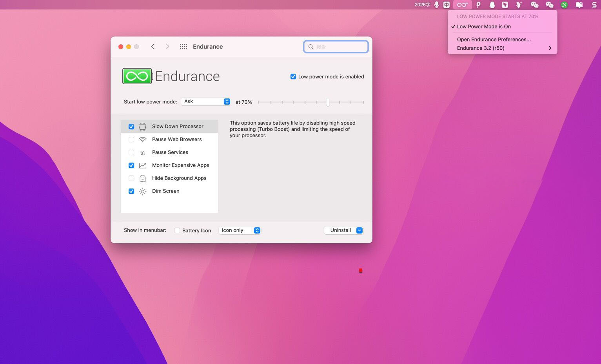Screen dimensions: 601x364
Task: Select the Pause Services row
Action: tap(169, 152)
